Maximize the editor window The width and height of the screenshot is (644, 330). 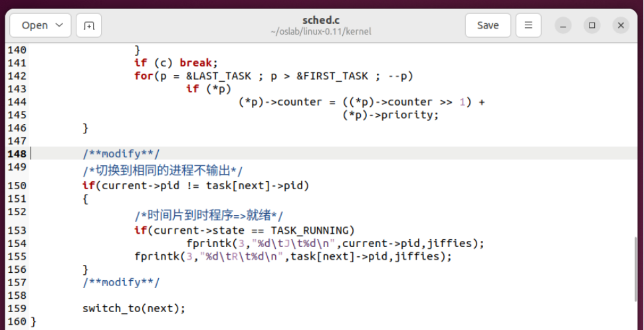click(592, 25)
